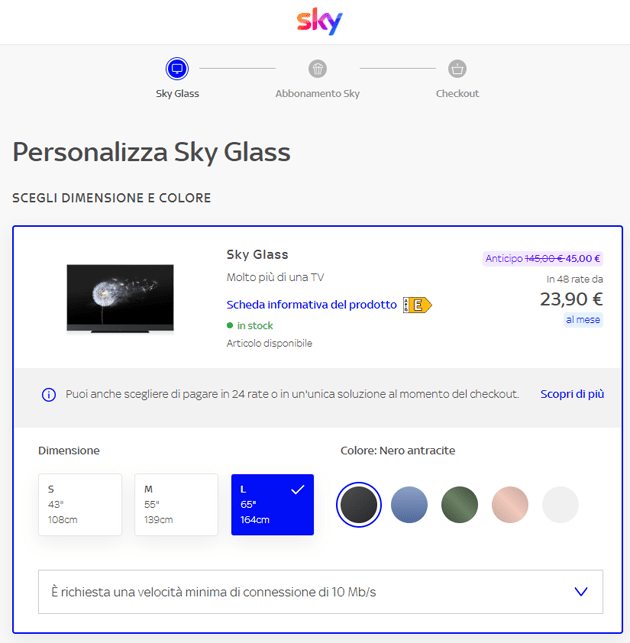
Task: Click the Sky Glass TV step icon
Action: 177,69
